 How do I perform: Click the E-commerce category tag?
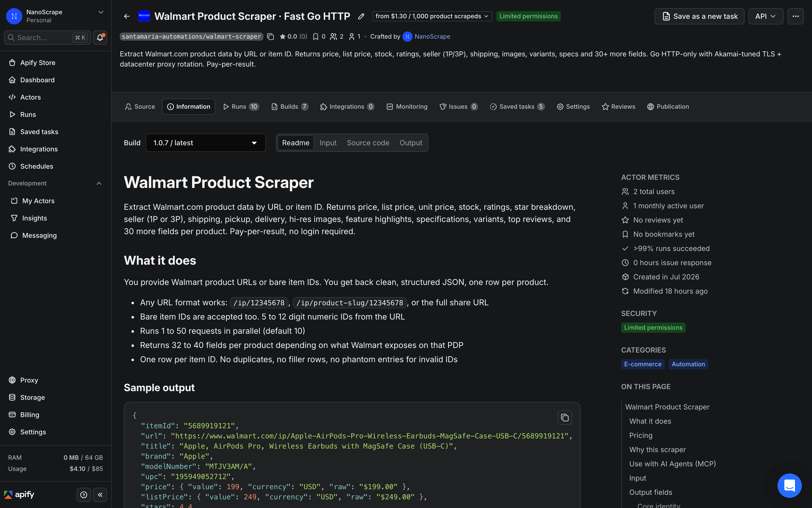click(642, 364)
